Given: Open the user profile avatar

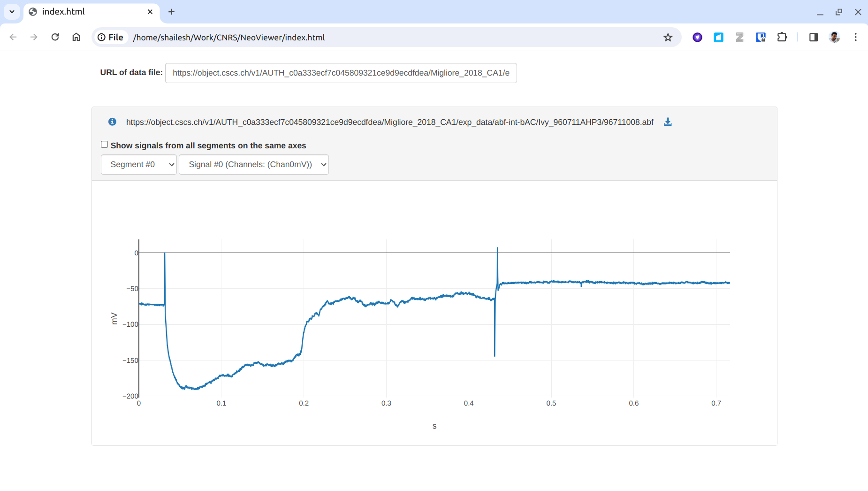Looking at the screenshot, I should pos(834,38).
